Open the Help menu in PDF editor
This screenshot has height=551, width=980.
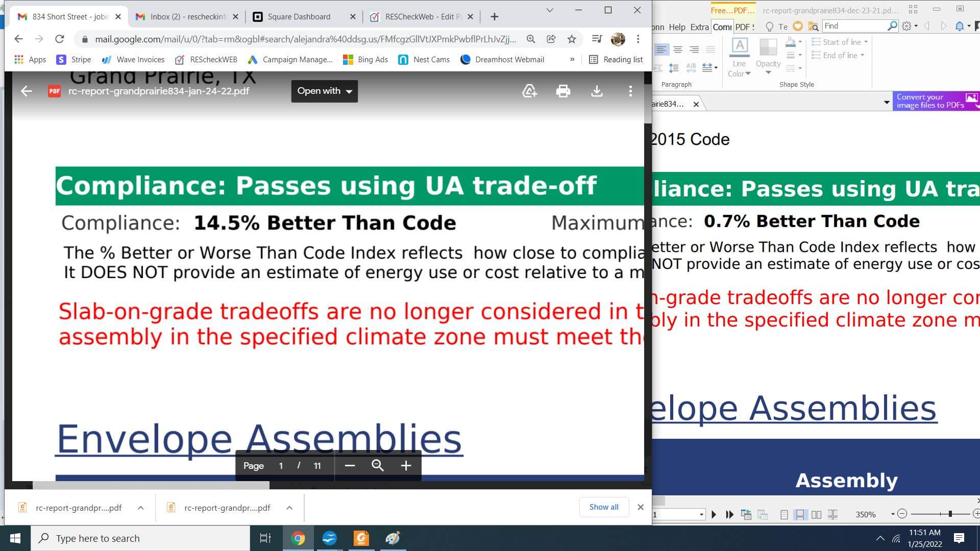pos(677,27)
